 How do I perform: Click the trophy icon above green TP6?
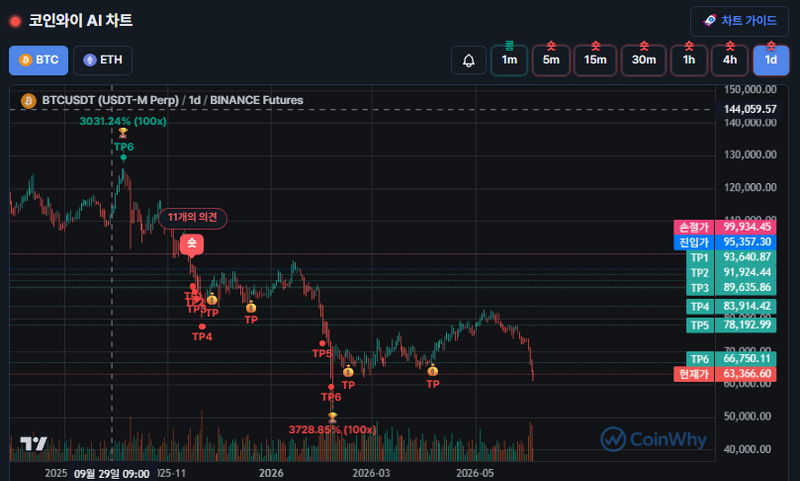point(123,133)
